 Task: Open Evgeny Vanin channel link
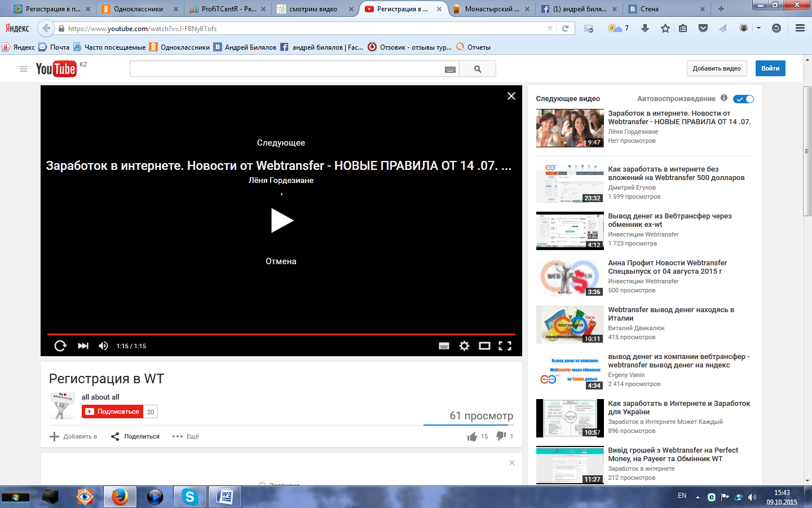pos(626,375)
